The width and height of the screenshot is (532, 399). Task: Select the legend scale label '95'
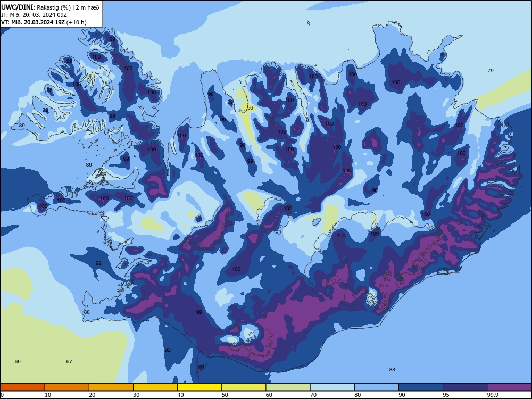click(446, 395)
